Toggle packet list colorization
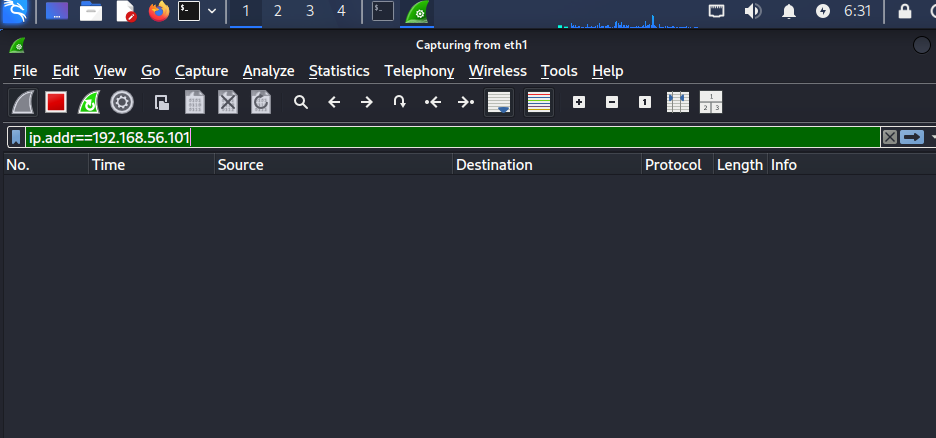This screenshot has height=438, width=936. pos(539,103)
